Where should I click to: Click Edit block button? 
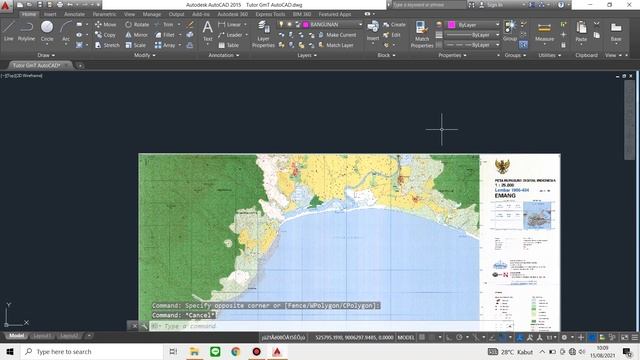(x=392, y=35)
